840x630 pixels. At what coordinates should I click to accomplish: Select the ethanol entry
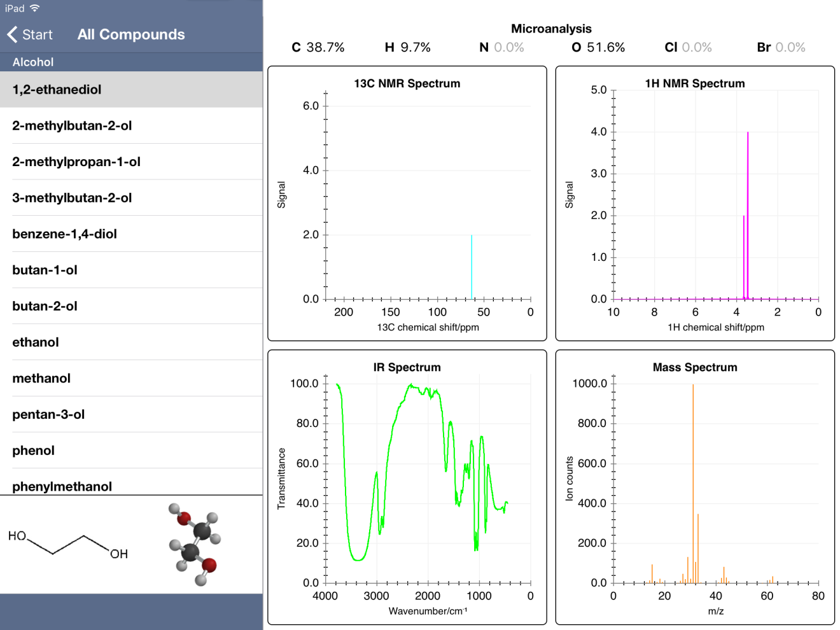[36, 342]
